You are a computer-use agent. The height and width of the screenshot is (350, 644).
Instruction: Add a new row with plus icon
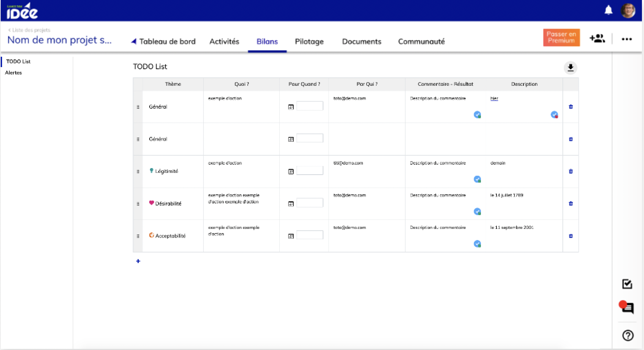click(138, 261)
